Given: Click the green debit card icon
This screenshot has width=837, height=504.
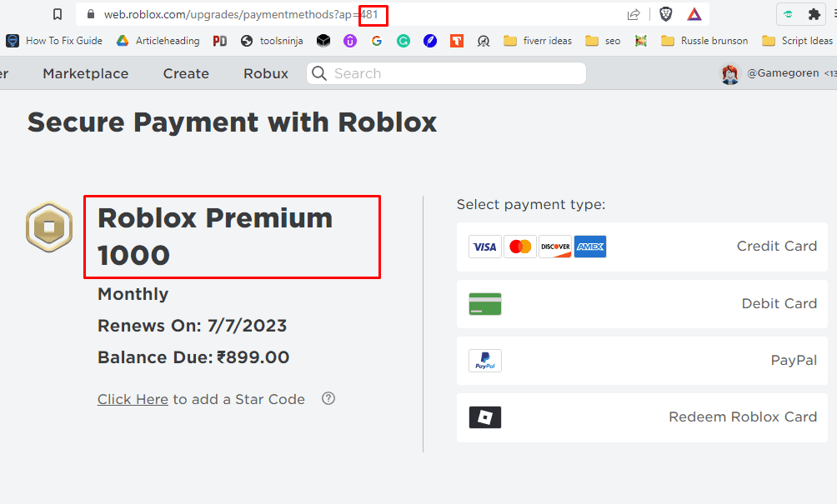Looking at the screenshot, I should click(x=484, y=304).
